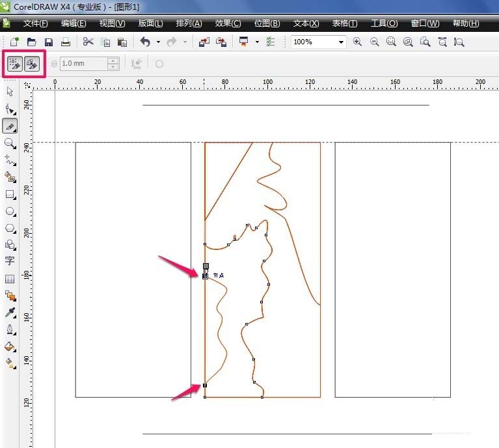The image size is (499, 448).
Task: Select the Basic shapes tool
Action: 10,245
